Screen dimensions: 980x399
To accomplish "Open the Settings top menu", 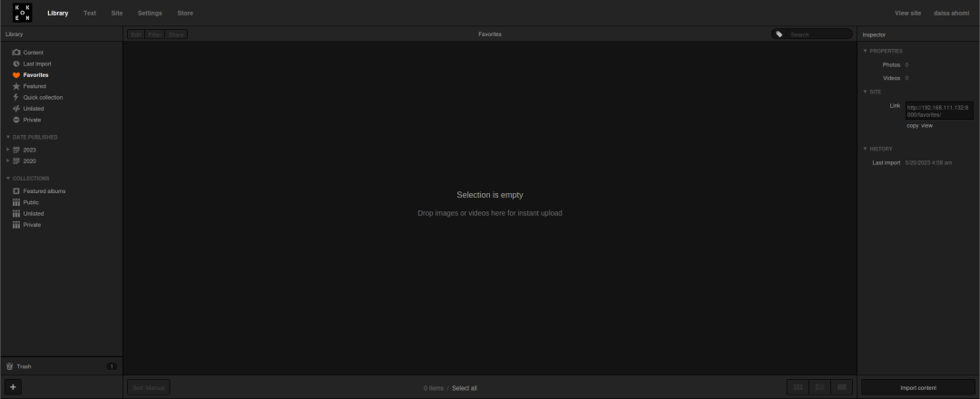I will [150, 13].
